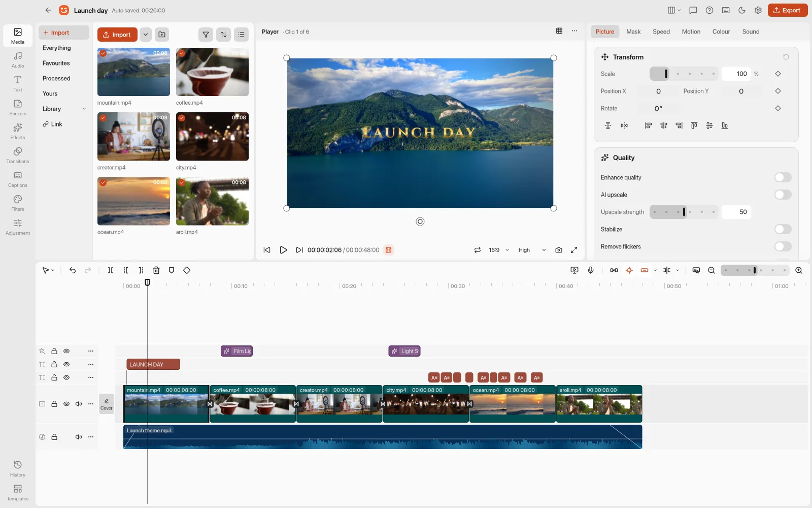
Task: Click the orange Import button
Action: [x=117, y=35]
